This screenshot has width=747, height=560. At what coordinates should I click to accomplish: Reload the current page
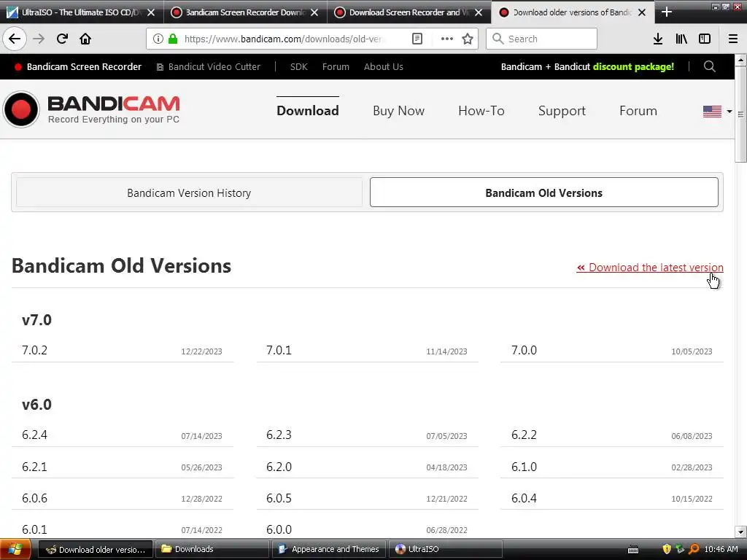point(62,39)
